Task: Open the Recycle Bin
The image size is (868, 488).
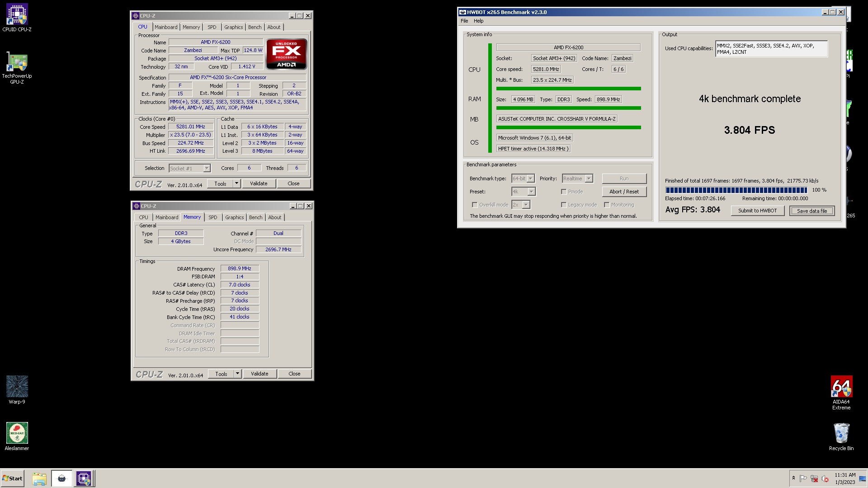Action: click(x=841, y=436)
